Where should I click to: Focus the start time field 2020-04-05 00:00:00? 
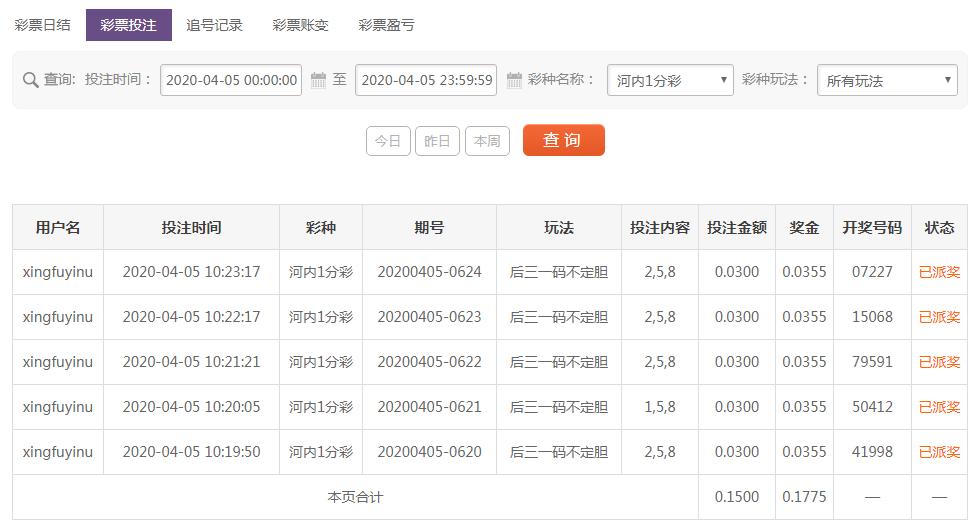pos(231,80)
